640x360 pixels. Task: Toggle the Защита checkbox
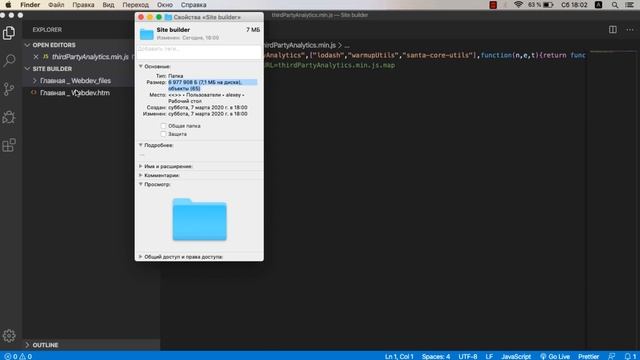(x=163, y=134)
